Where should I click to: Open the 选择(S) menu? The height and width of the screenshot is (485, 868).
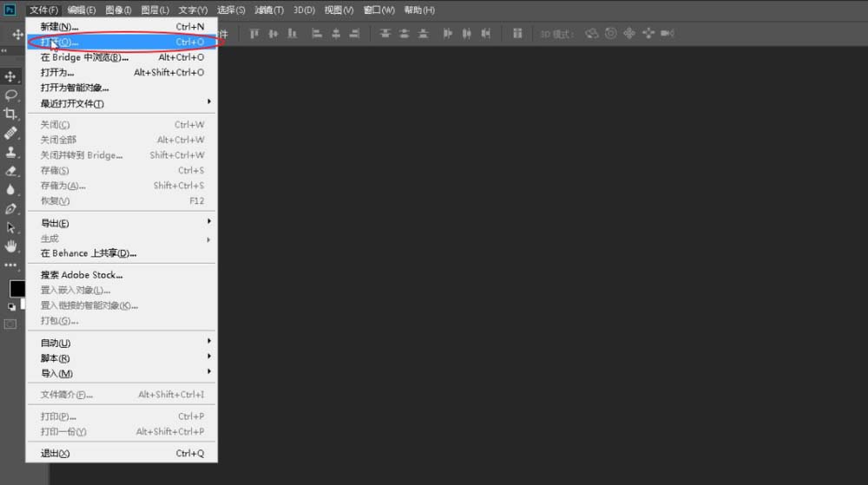[231, 10]
